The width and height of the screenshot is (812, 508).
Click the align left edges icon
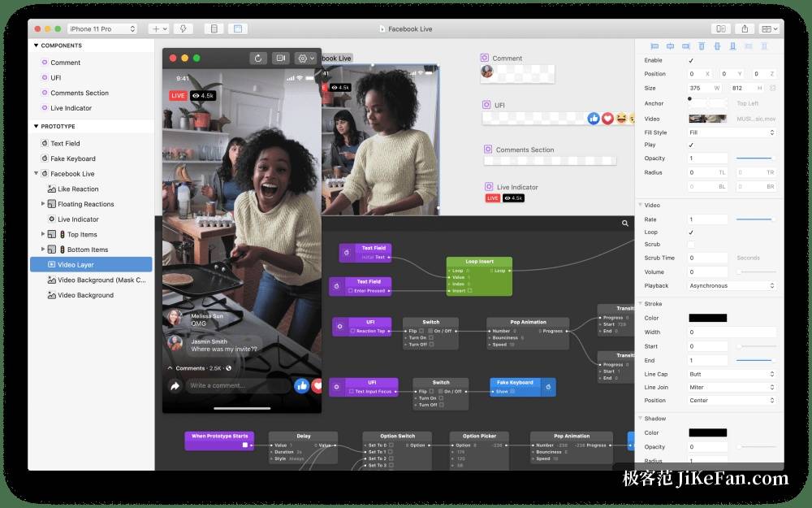(654, 46)
